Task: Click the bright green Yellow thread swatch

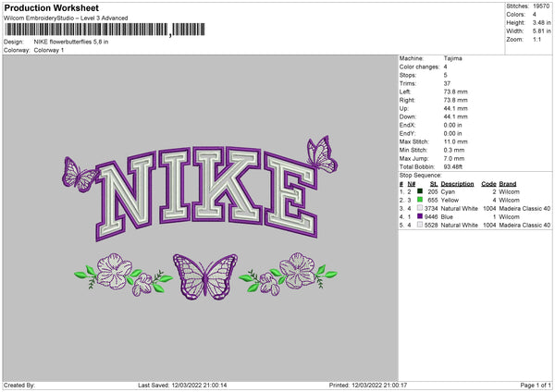Action: pyautogui.click(x=420, y=200)
